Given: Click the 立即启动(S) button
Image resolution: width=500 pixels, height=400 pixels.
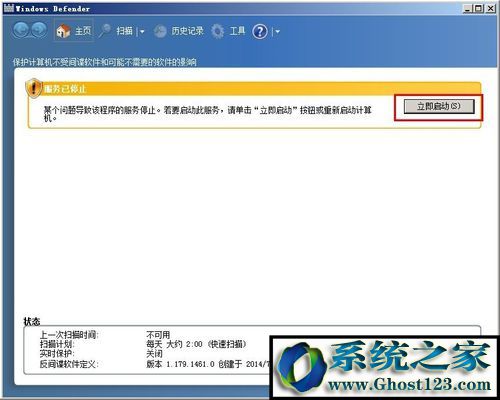Looking at the screenshot, I should click(439, 106).
